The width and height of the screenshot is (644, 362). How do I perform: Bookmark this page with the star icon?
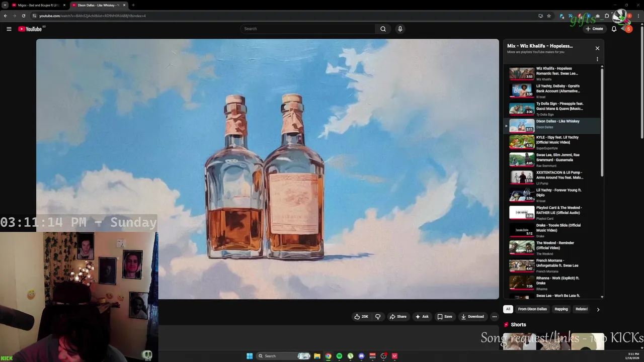pyautogui.click(x=549, y=16)
